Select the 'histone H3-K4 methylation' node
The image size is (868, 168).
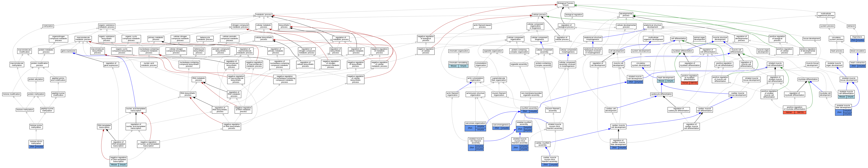36,142
